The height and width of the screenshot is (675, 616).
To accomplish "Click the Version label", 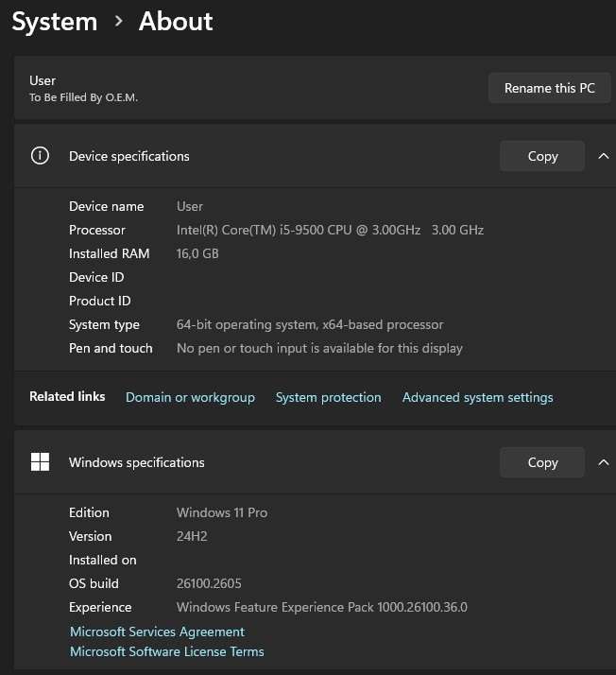I will coord(91,536).
